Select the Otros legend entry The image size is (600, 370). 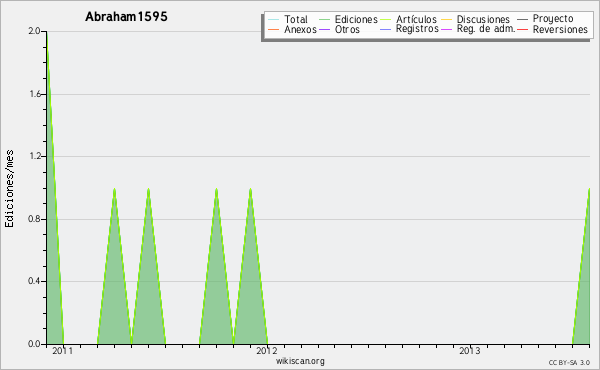[347, 29]
